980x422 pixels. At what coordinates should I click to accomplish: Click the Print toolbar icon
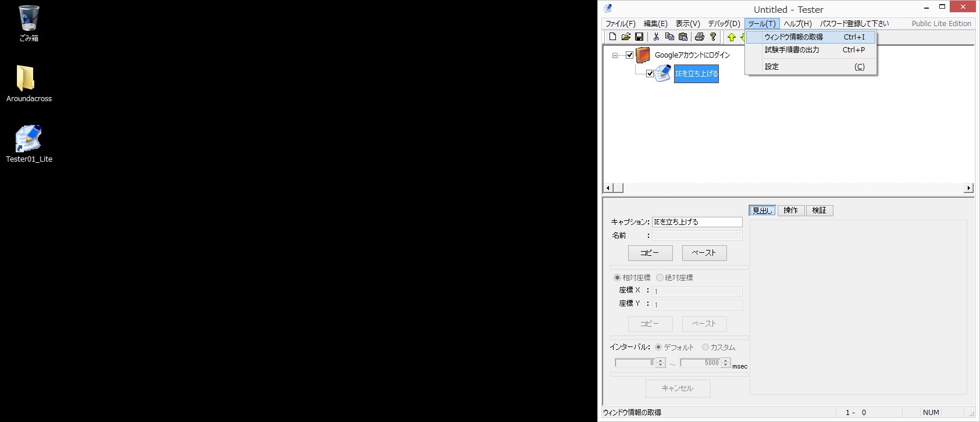700,37
